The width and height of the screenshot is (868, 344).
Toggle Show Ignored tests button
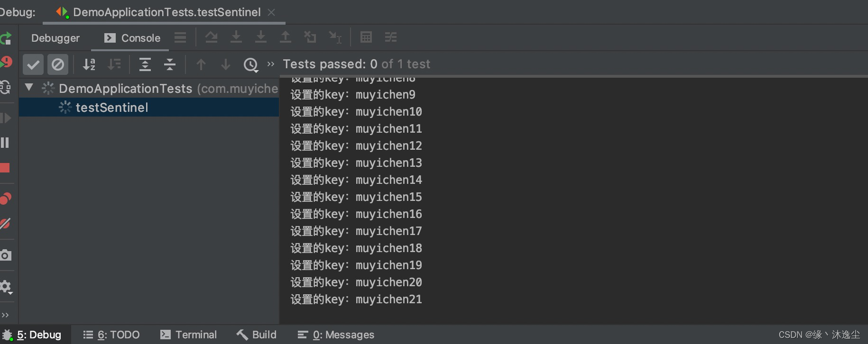(58, 64)
